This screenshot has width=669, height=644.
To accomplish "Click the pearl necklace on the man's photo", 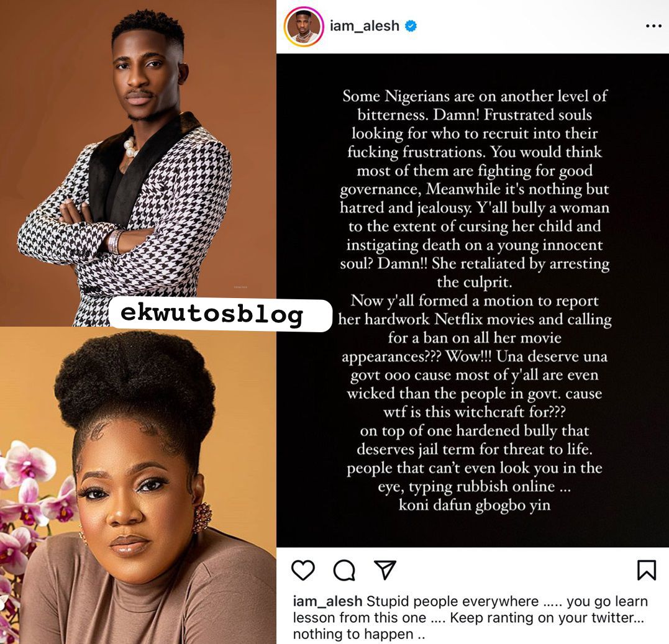I will pyautogui.click(x=130, y=147).
